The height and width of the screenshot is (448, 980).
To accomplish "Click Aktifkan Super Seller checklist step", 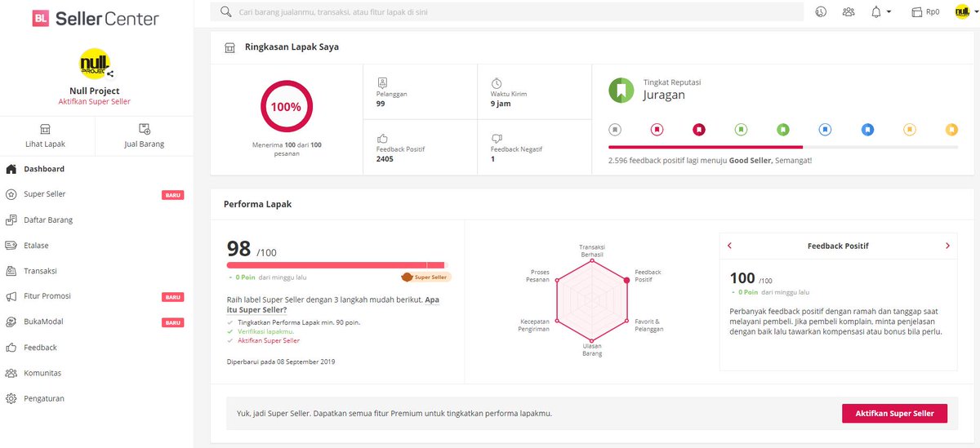I will pos(269,340).
